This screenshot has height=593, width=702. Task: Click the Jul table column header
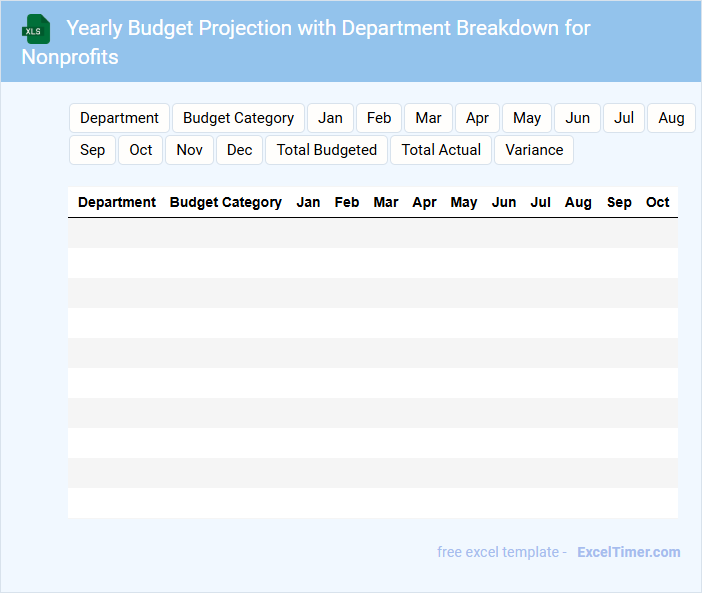coord(540,202)
